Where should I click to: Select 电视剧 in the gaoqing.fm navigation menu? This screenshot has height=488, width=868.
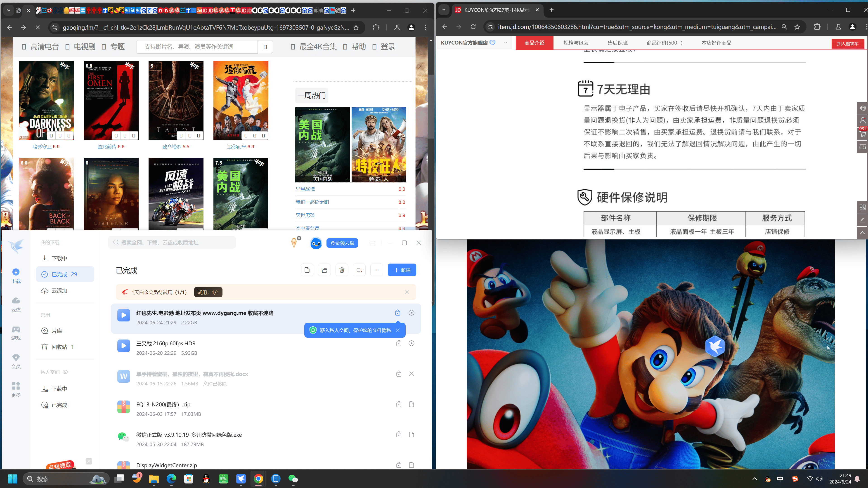tap(84, 47)
